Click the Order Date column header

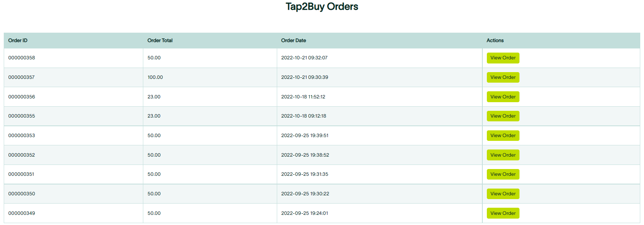(293, 40)
